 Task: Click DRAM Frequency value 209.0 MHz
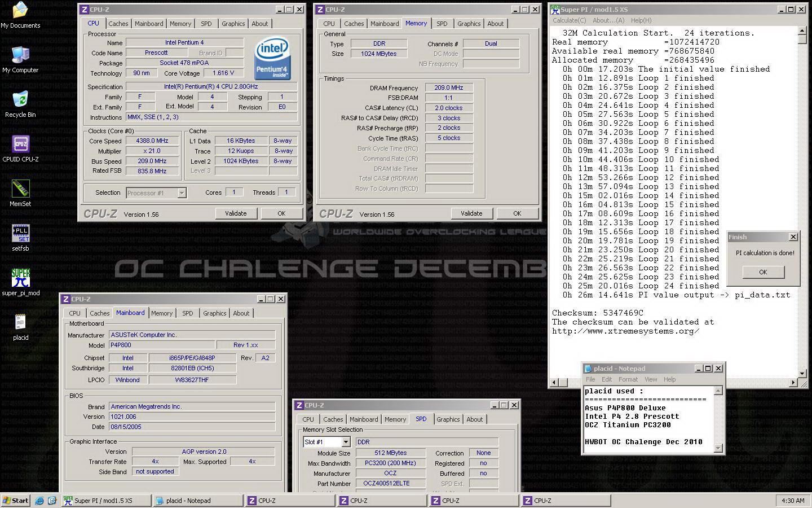pyautogui.click(x=449, y=88)
